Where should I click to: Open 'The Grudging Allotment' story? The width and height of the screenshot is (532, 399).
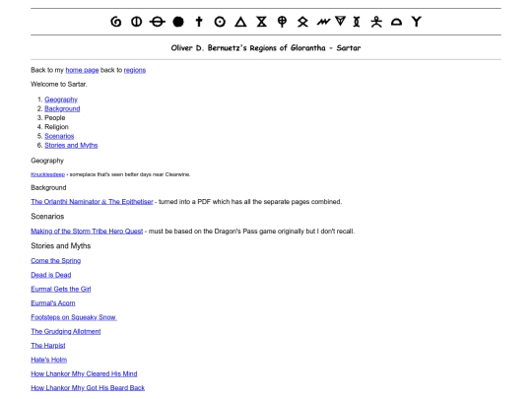(x=66, y=331)
